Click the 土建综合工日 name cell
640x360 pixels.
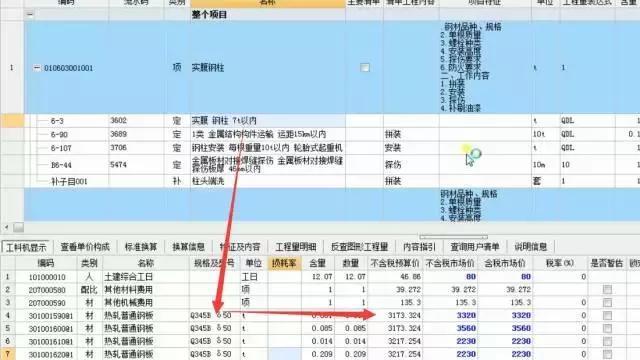[x=146, y=277]
